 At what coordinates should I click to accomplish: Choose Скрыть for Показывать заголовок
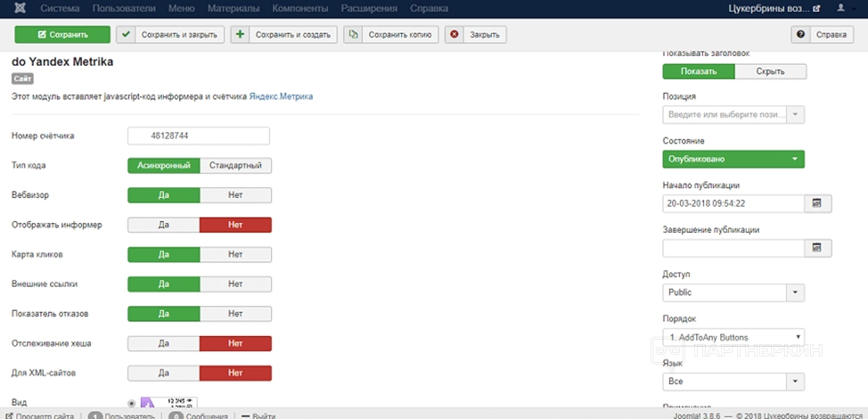click(771, 71)
